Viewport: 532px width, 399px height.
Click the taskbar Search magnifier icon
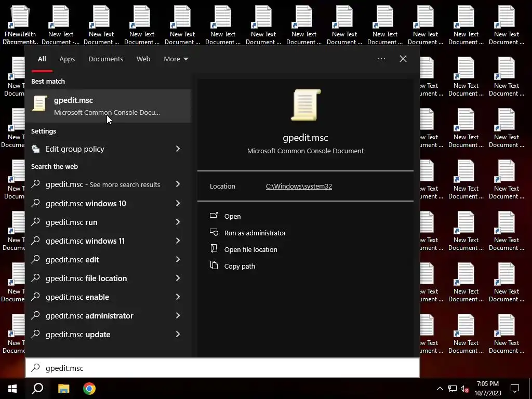[37, 389]
